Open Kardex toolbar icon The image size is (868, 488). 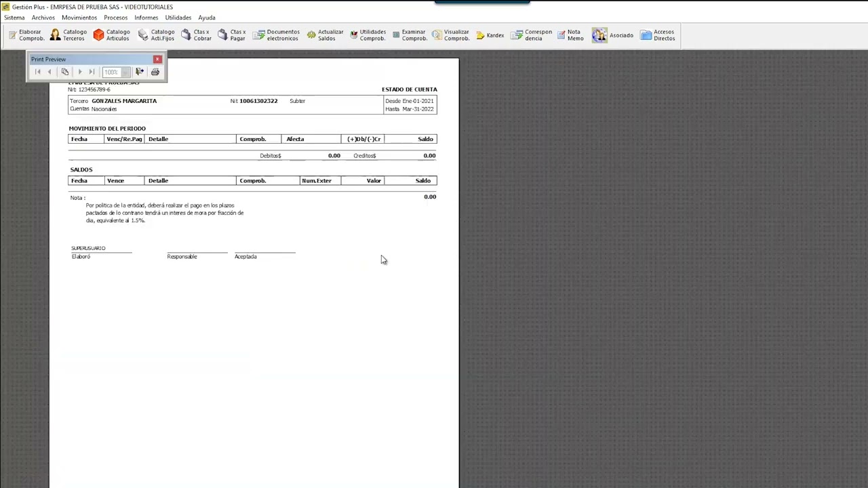(490, 35)
